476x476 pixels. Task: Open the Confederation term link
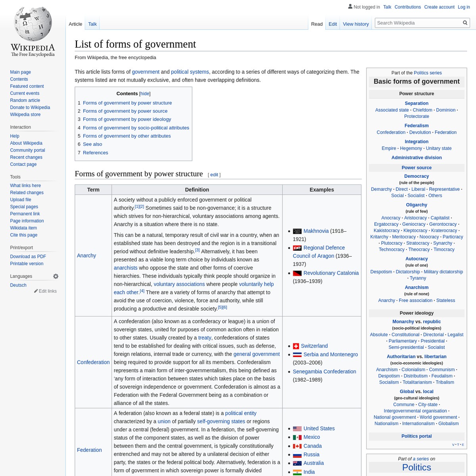pyautogui.click(x=93, y=362)
